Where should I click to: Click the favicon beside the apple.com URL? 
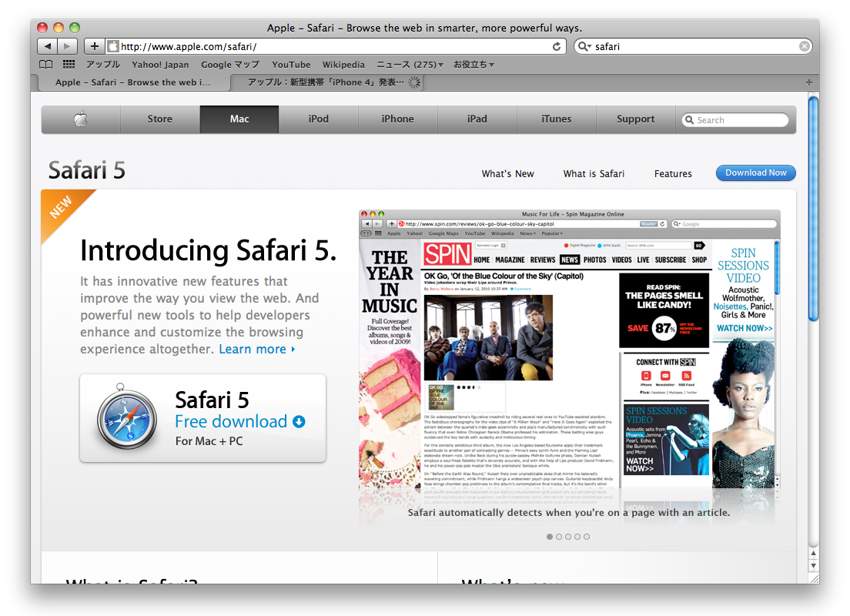click(x=113, y=47)
